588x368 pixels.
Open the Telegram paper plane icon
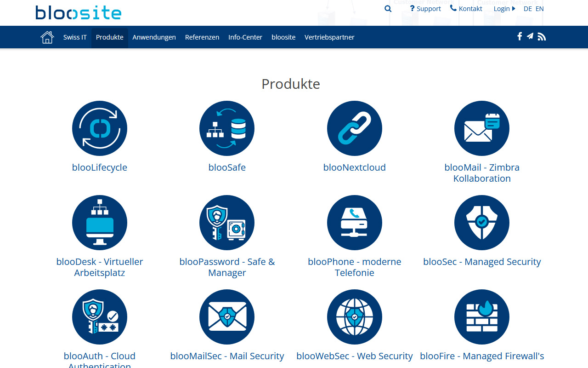[530, 36]
